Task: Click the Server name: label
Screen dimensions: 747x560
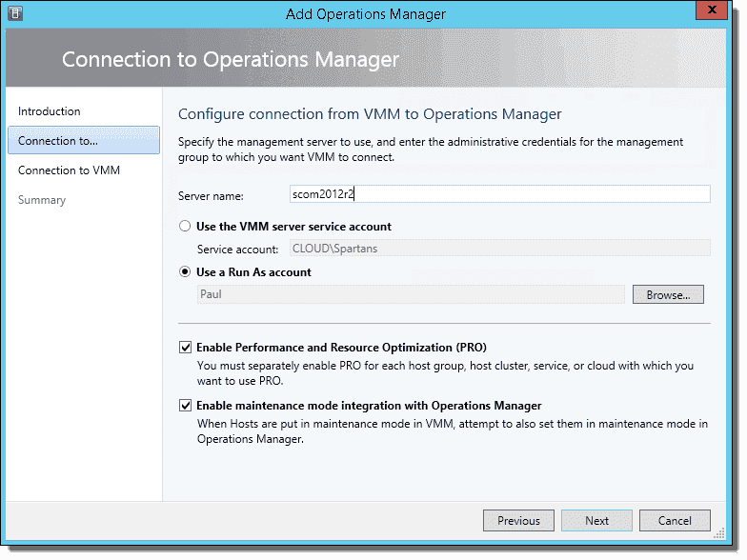Action: [211, 196]
